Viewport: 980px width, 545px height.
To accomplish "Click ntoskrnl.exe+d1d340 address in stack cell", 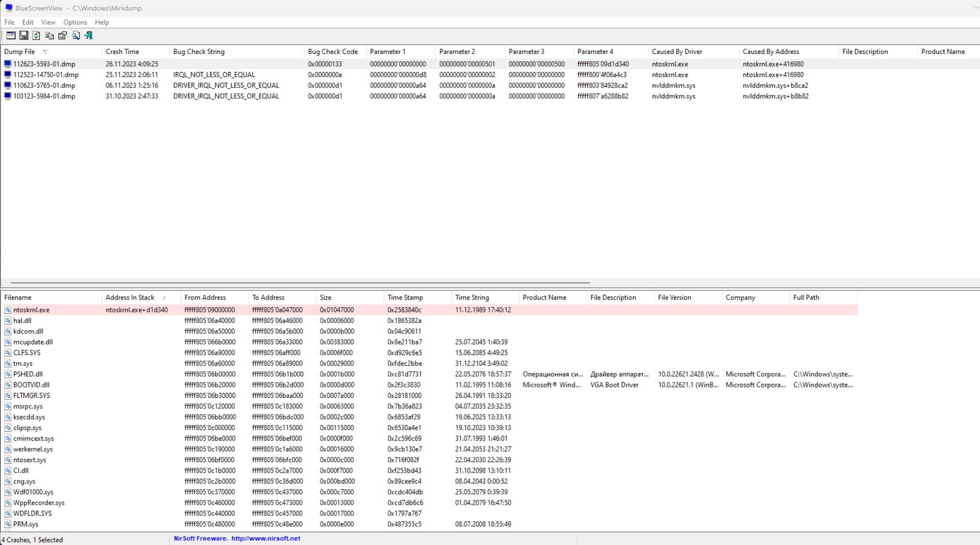I will 137,310.
